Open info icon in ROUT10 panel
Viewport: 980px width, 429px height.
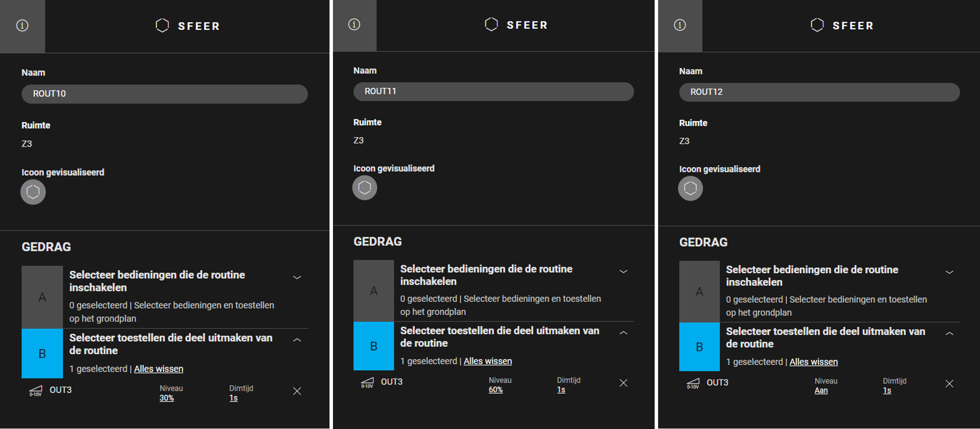22,26
